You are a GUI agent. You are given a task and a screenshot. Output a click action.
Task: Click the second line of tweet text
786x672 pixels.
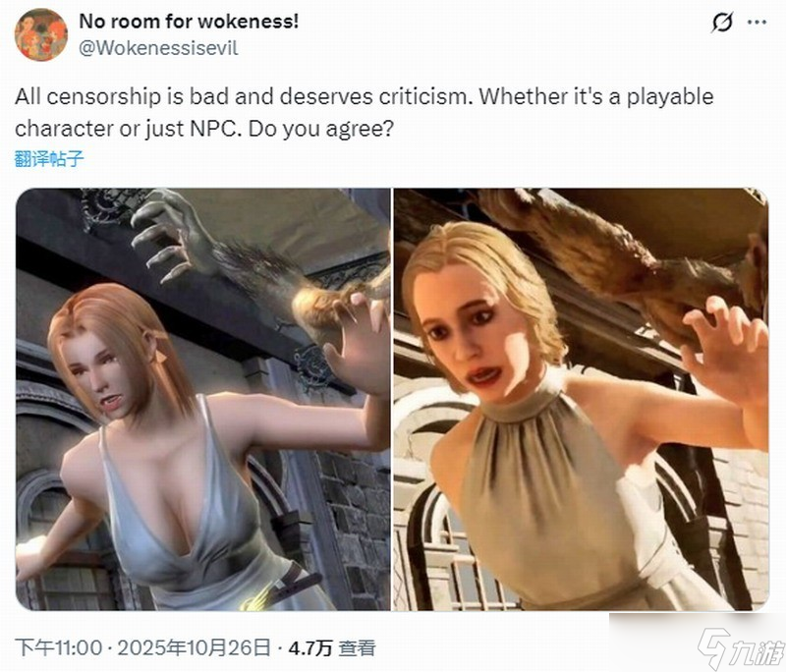204,129
